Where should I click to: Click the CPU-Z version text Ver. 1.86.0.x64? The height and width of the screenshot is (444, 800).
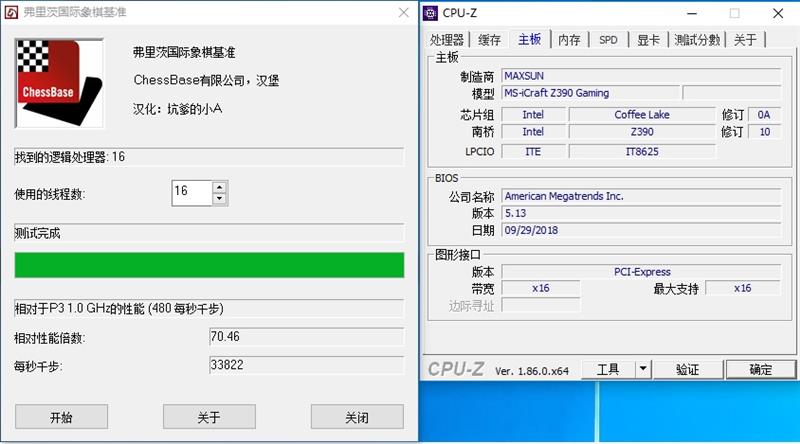tap(532, 371)
